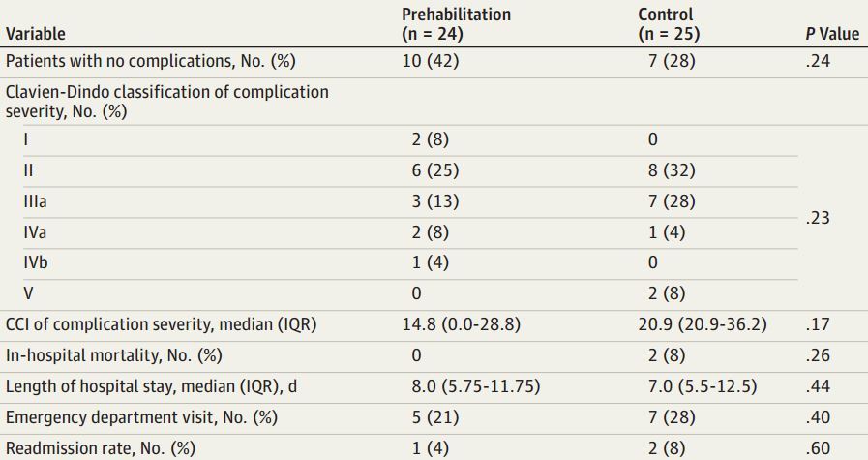Select the IIIa severity grade row label
Image resolution: width=868 pixels, height=460 pixels.
coord(37,200)
